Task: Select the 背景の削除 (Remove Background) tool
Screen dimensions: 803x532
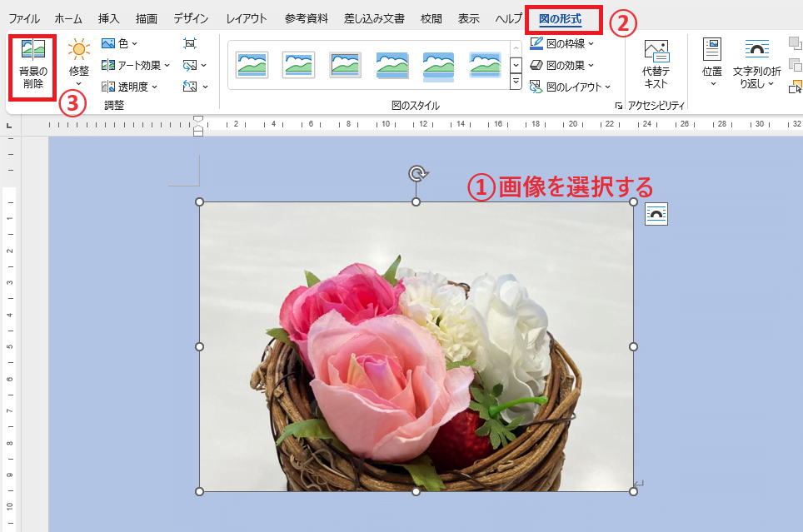Action: tap(32, 67)
